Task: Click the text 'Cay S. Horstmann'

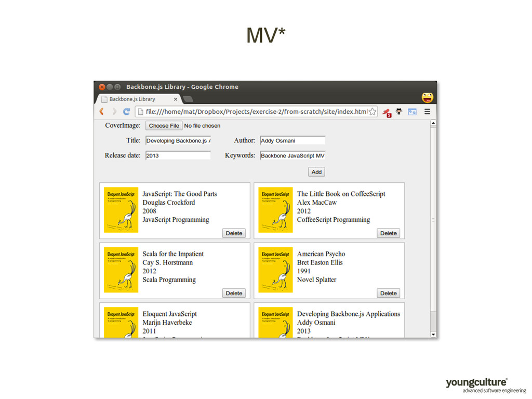Action: tap(168, 262)
